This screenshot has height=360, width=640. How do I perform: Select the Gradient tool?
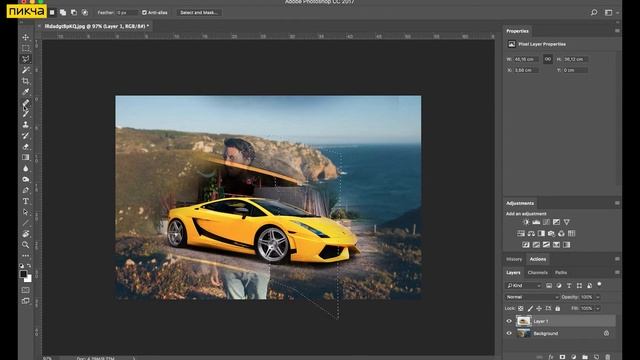point(26,157)
